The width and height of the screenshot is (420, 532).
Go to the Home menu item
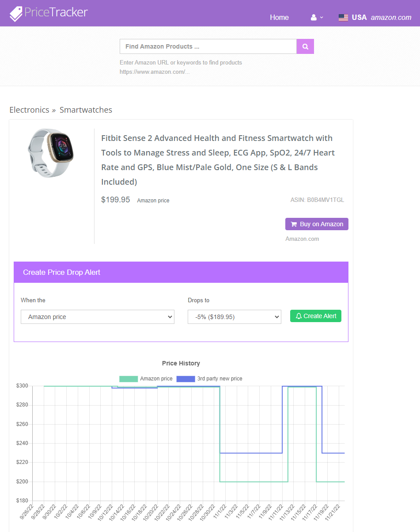click(x=279, y=17)
